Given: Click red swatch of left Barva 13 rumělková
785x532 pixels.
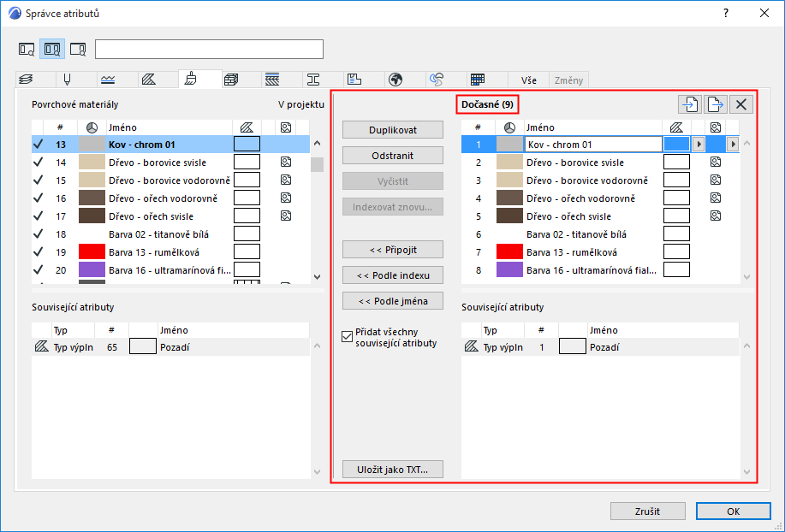Looking at the screenshot, I should coord(92,252).
